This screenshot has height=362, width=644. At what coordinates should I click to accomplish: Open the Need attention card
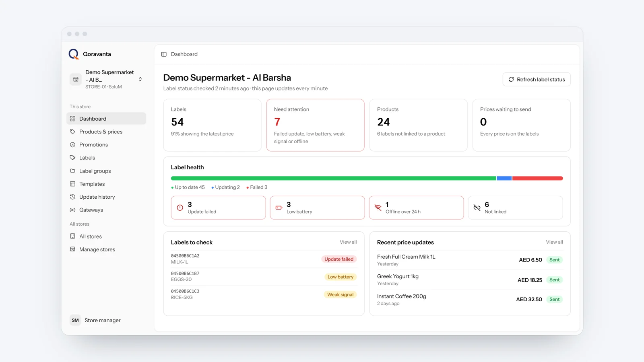[x=315, y=125]
